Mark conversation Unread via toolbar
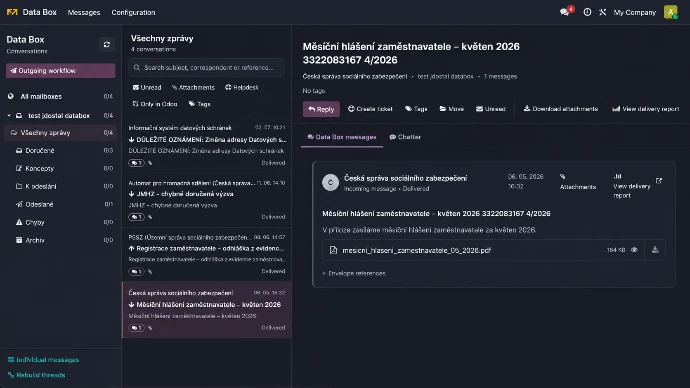This screenshot has width=690, height=388. click(491, 109)
